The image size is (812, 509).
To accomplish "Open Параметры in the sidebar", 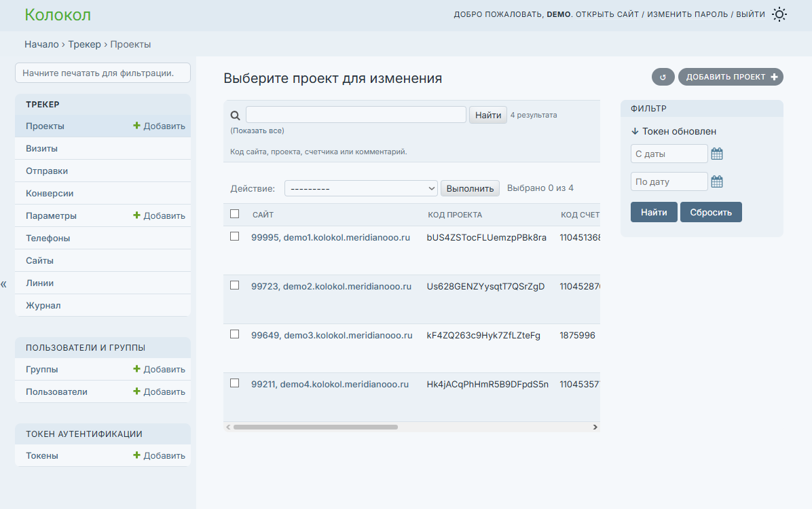I will point(52,215).
